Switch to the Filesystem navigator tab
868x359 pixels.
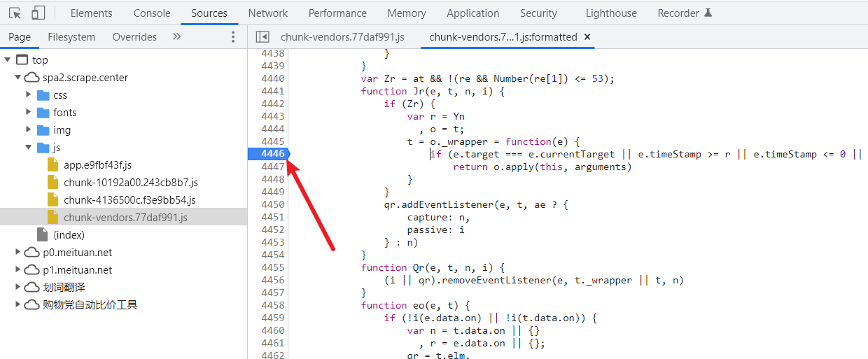point(71,37)
